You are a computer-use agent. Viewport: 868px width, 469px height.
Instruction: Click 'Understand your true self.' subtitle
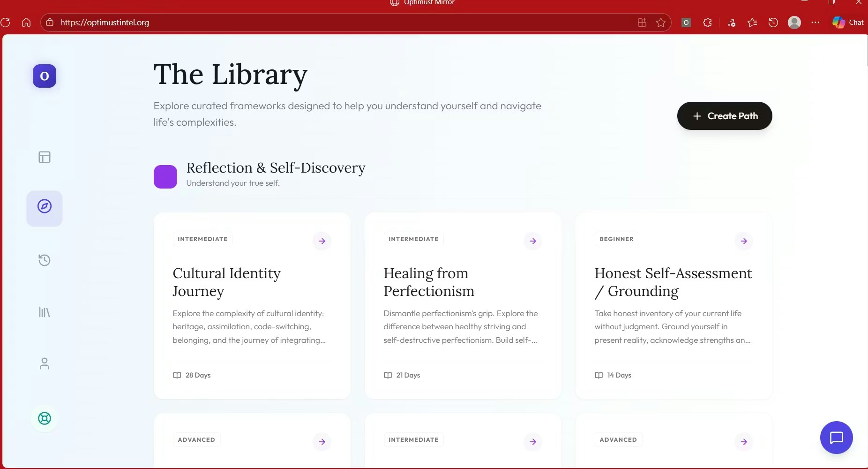coord(233,183)
